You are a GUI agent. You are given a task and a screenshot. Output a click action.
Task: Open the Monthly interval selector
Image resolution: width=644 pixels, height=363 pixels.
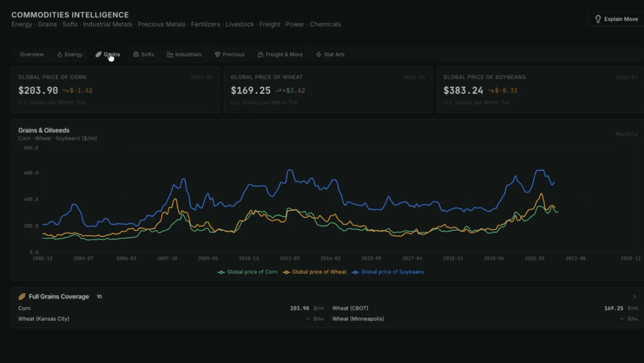pos(627,134)
